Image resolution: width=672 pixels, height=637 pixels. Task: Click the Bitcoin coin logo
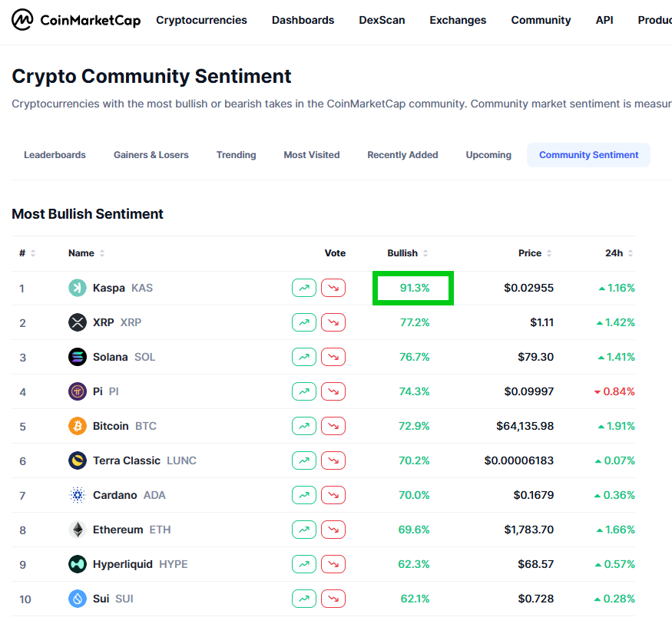tap(78, 426)
